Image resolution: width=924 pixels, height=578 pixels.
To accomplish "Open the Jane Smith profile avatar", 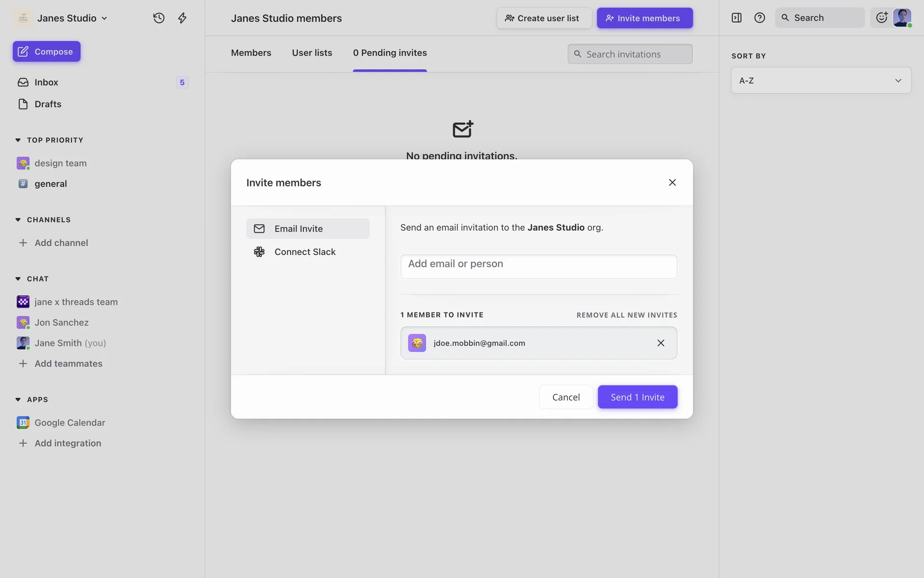I will (902, 18).
